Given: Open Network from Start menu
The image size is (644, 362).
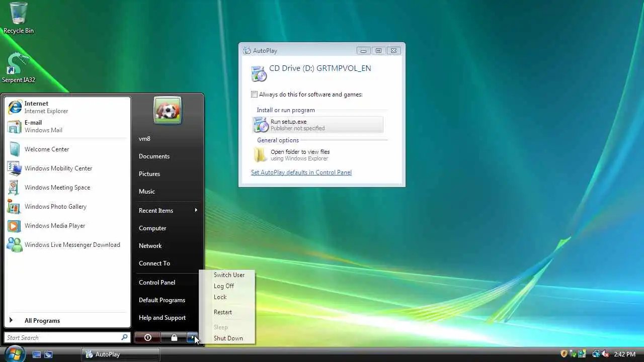Looking at the screenshot, I should pos(168,246).
